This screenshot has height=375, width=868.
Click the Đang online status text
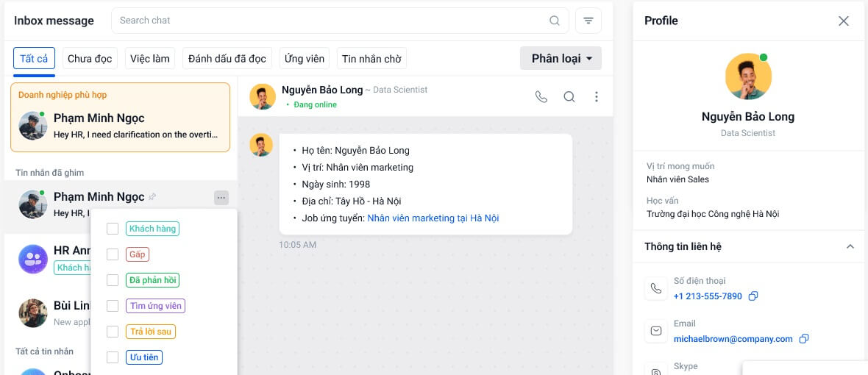315,104
